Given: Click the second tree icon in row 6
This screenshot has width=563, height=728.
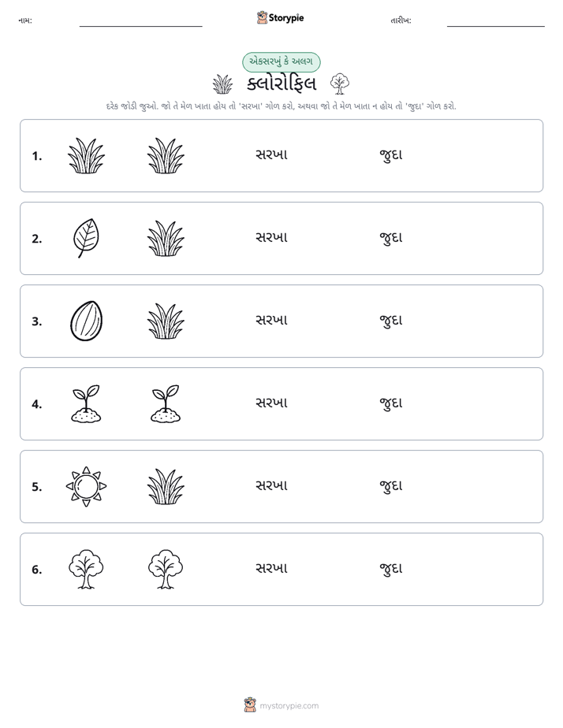Looking at the screenshot, I should (x=166, y=569).
